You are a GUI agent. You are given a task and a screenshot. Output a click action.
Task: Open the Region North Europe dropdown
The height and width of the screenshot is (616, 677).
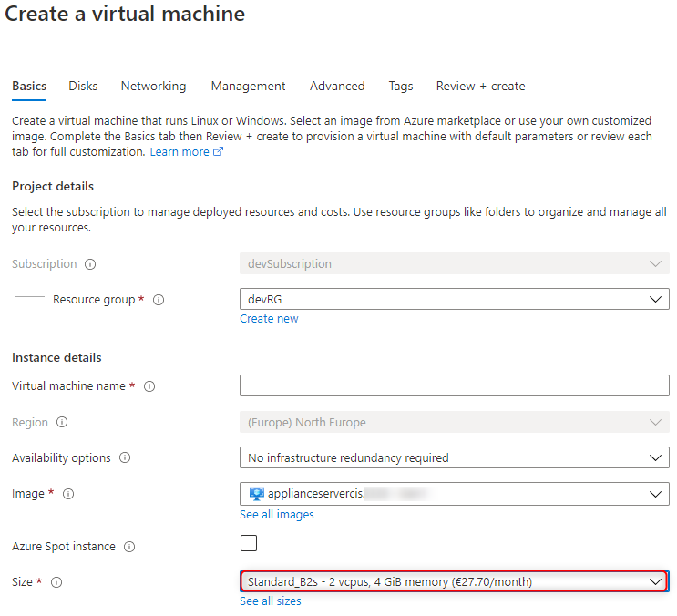[454, 422]
